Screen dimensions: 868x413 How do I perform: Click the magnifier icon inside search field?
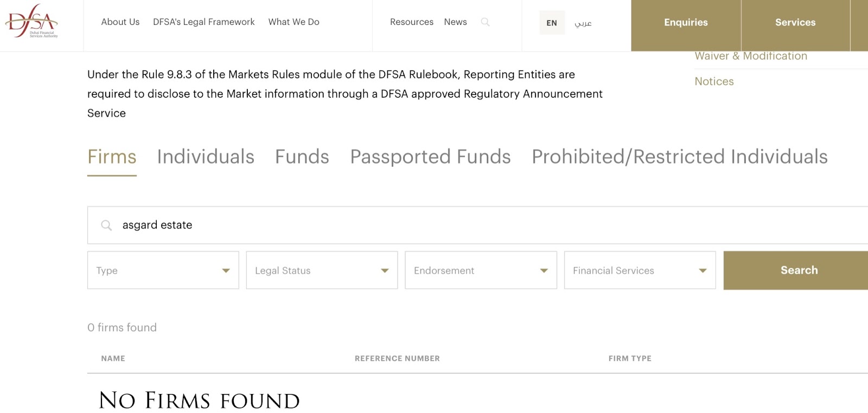click(106, 225)
